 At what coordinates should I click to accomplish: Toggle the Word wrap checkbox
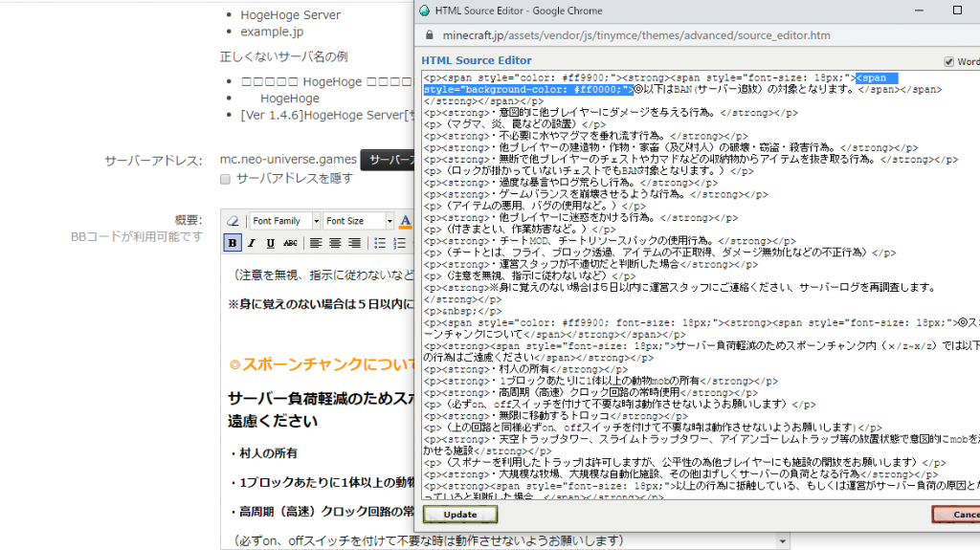(x=948, y=61)
